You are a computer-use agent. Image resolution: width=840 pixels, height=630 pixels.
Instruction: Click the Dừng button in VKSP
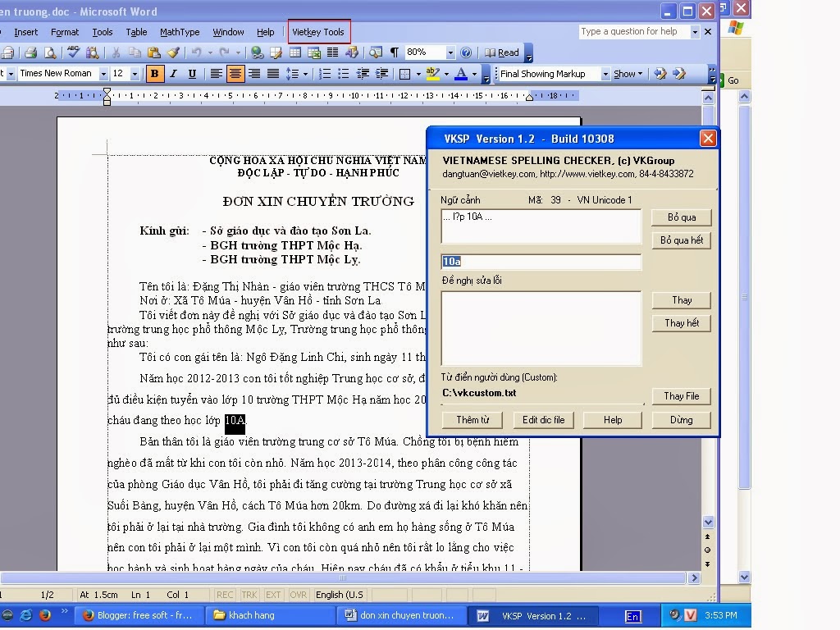point(682,419)
